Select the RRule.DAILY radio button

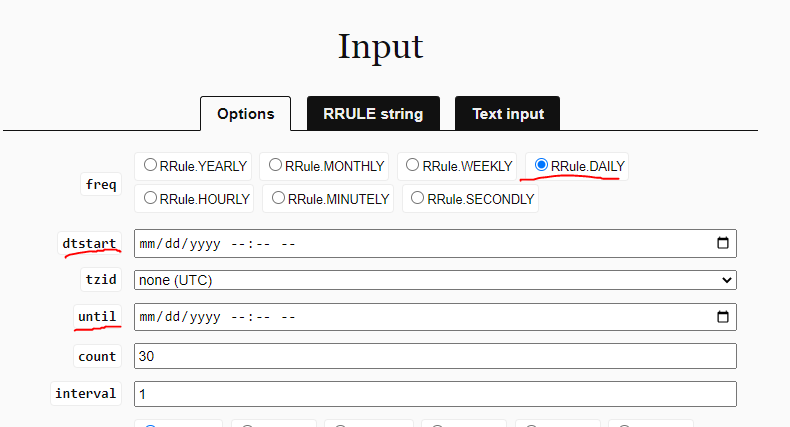(x=541, y=165)
